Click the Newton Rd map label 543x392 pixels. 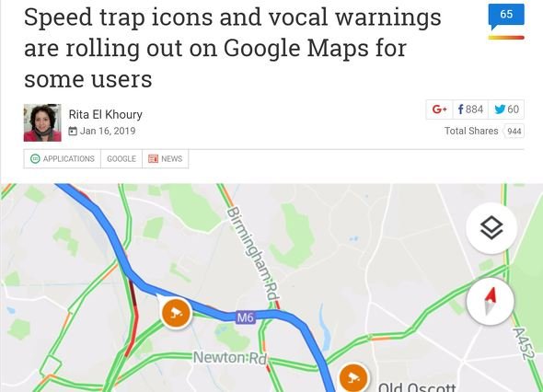(230, 358)
